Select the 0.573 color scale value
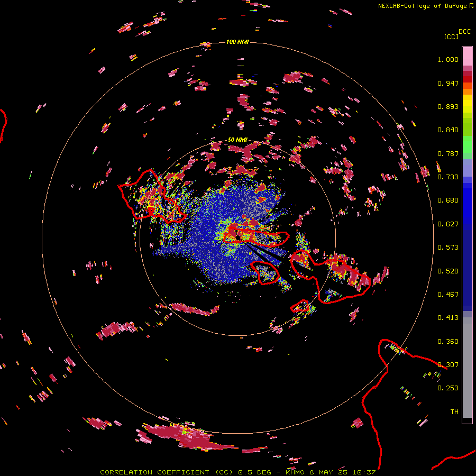 tap(448, 248)
